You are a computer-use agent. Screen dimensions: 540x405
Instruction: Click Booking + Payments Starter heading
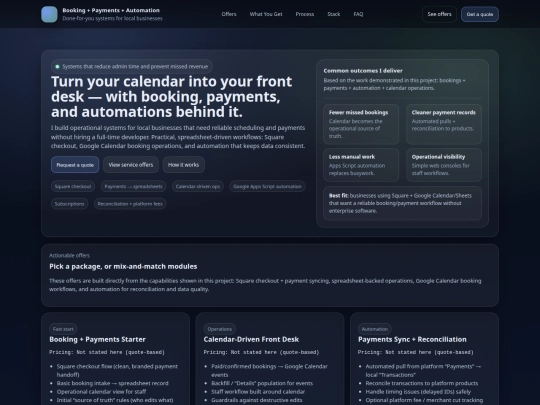click(97, 340)
